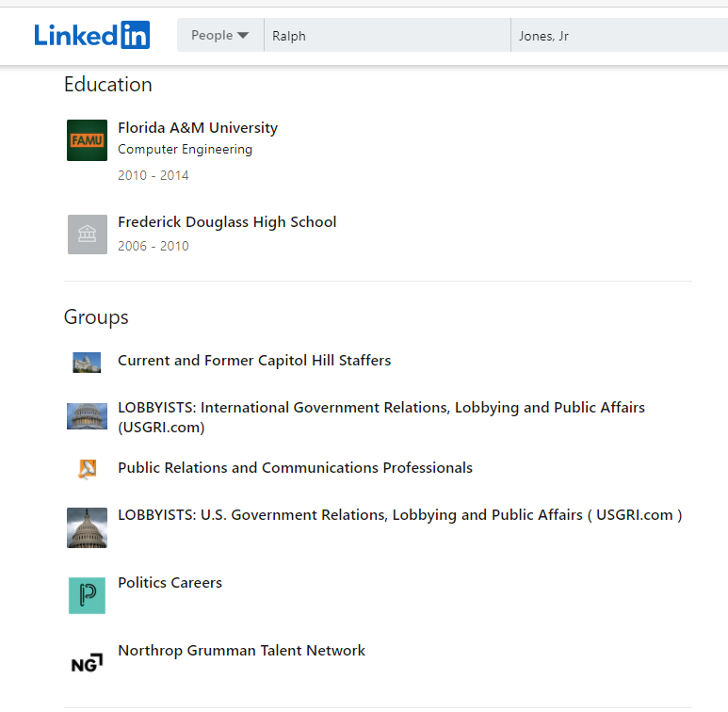Click the Frederick Douglass High School placeholder icon
Viewport: 728px width, 712px height.
[x=88, y=235]
